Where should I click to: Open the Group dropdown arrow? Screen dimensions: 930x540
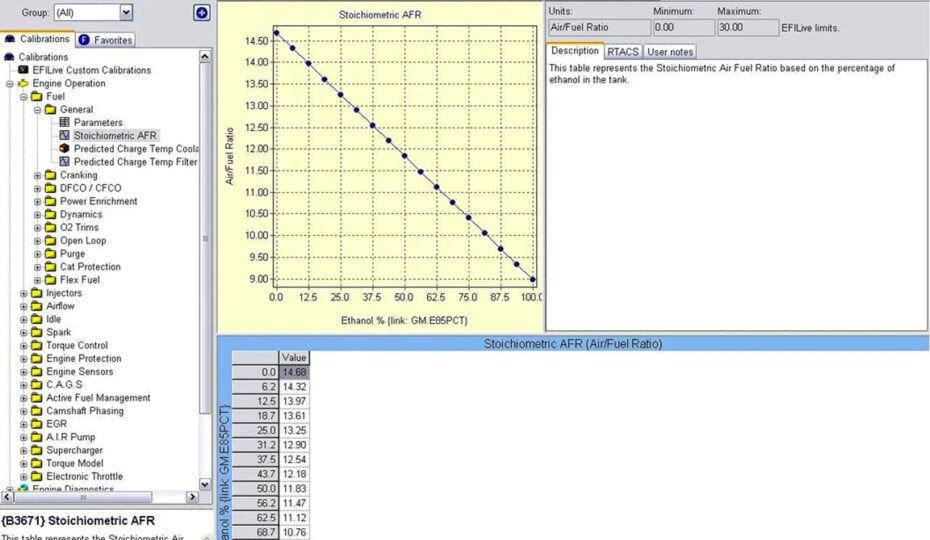pyautogui.click(x=126, y=12)
